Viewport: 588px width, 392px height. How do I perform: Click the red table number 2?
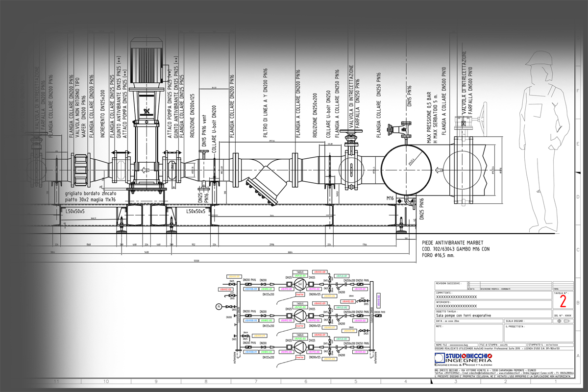563,301
